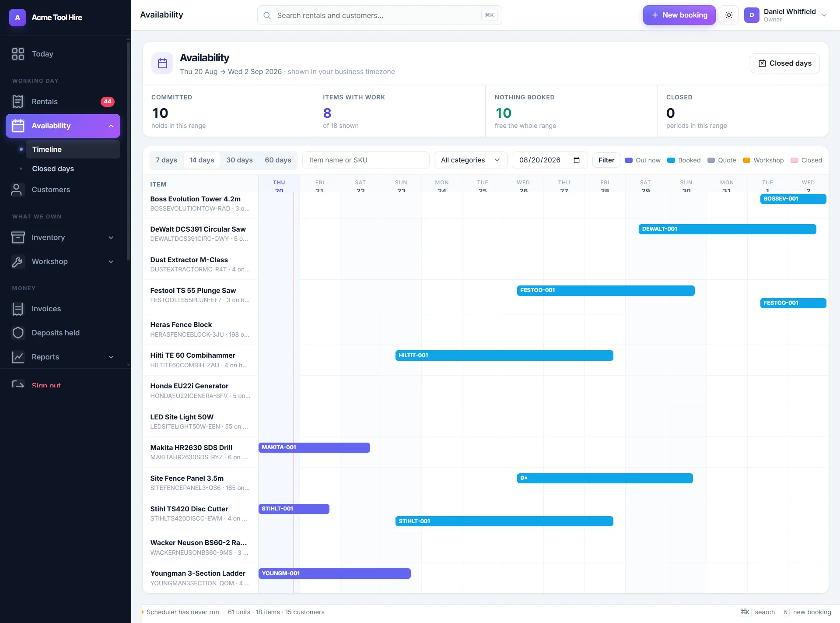840x623 pixels.
Task: Focus the search rentals and customers field
Action: [x=379, y=15]
